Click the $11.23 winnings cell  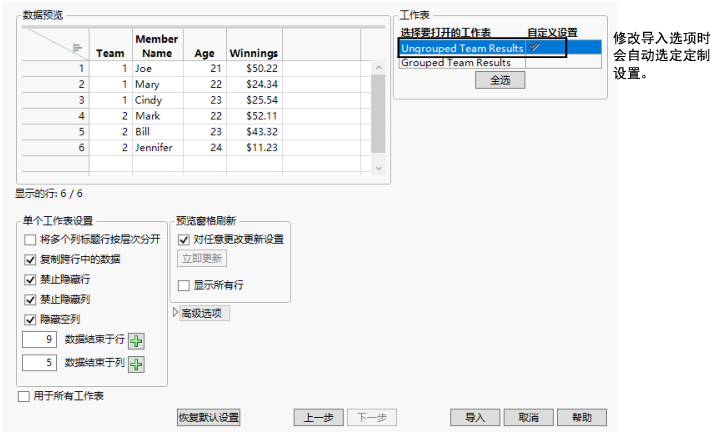tap(254, 148)
